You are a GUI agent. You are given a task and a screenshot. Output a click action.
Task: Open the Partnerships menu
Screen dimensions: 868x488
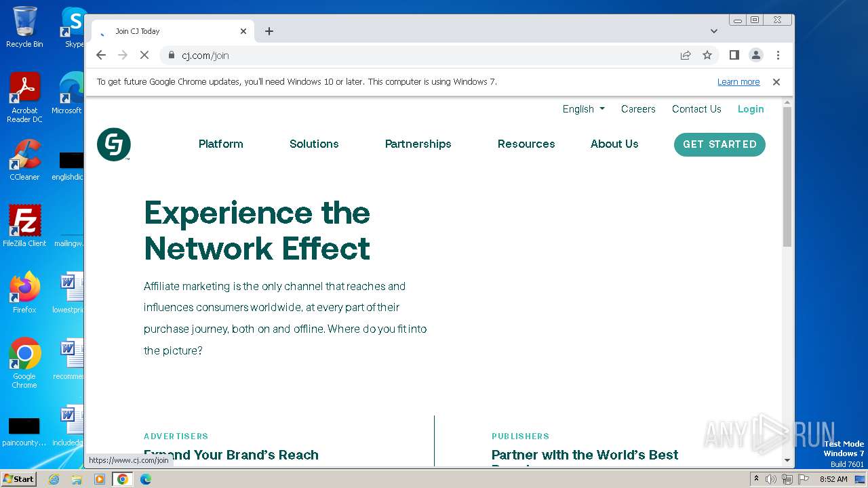(418, 144)
